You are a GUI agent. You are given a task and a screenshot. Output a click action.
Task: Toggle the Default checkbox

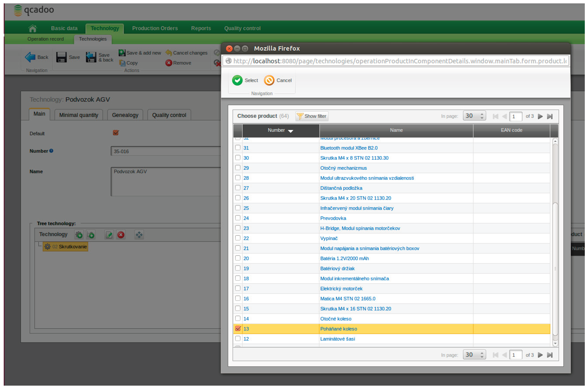pyautogui.click(x=116, y=133)
